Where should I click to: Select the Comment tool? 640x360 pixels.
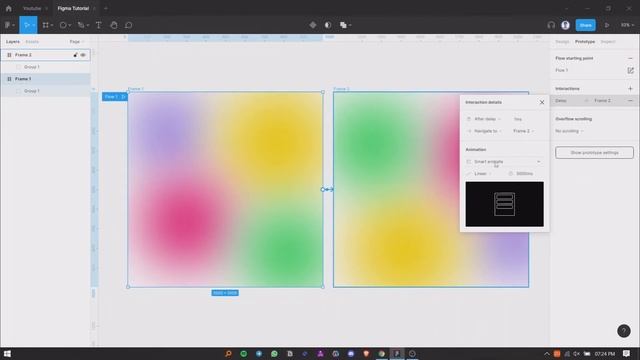[x=129, y=25]
